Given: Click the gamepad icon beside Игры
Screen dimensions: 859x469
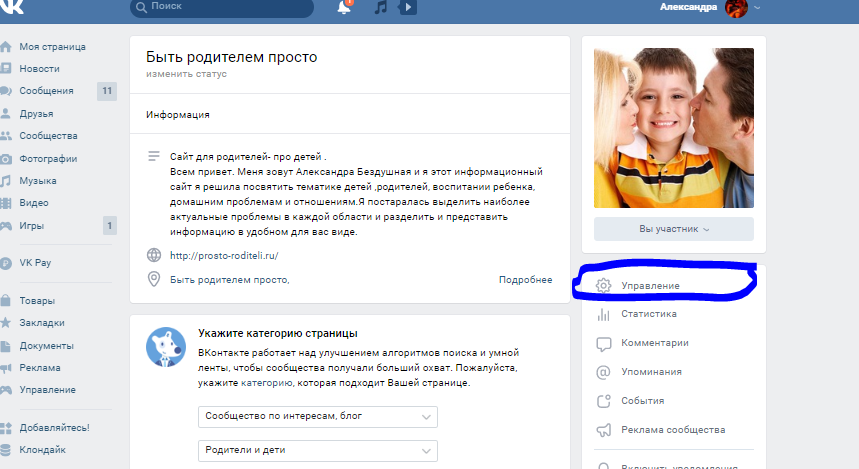Looking at the screenshot, I should 6,226.
